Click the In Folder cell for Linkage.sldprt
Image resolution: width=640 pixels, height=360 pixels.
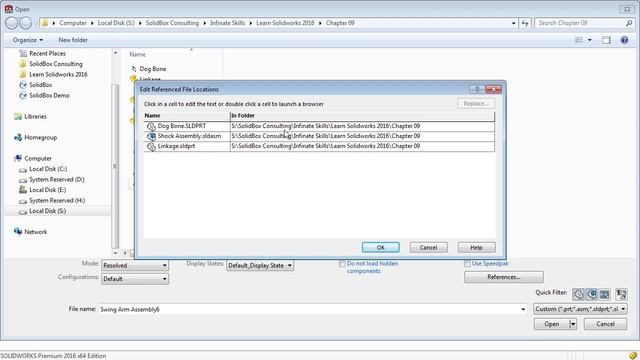click(x=362, y=146)
